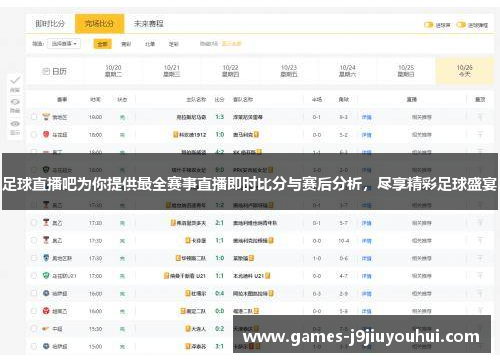This screenshot has height=362, width=500.
Task: Click blue shield league icon in 17:30 1:0 row
Action: [46, 258]
